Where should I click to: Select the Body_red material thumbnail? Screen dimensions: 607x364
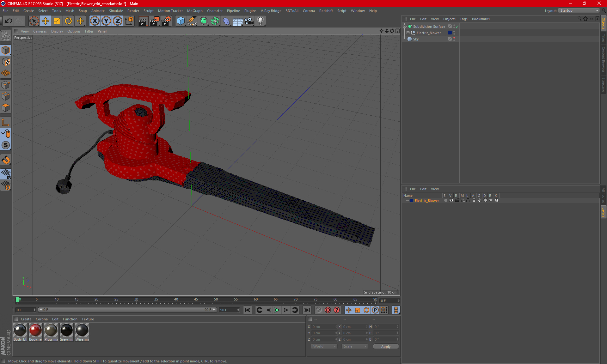(35, 332)
